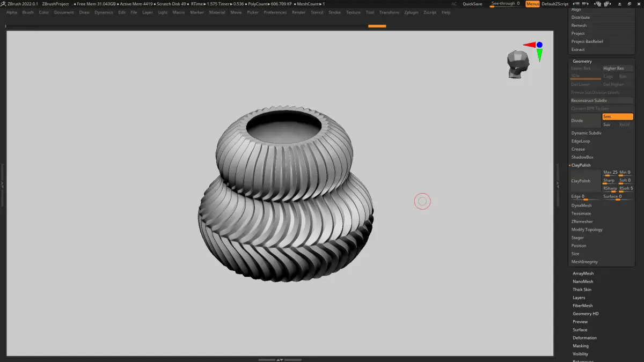Adjust the See-through slider
644x362 pixels.
click(x=506, y=4)
